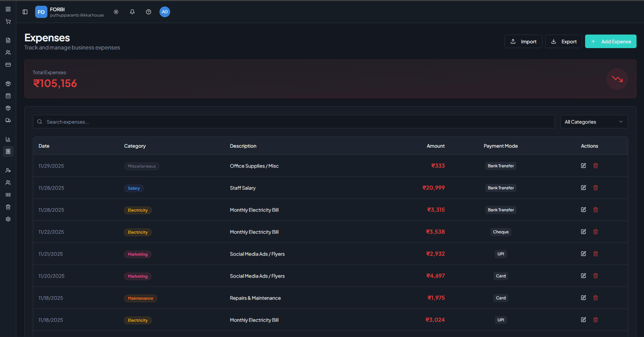Edit the Staff Salary expense entry
The height and width of the screenshot is (337, 644).
[x=583, y=188]
